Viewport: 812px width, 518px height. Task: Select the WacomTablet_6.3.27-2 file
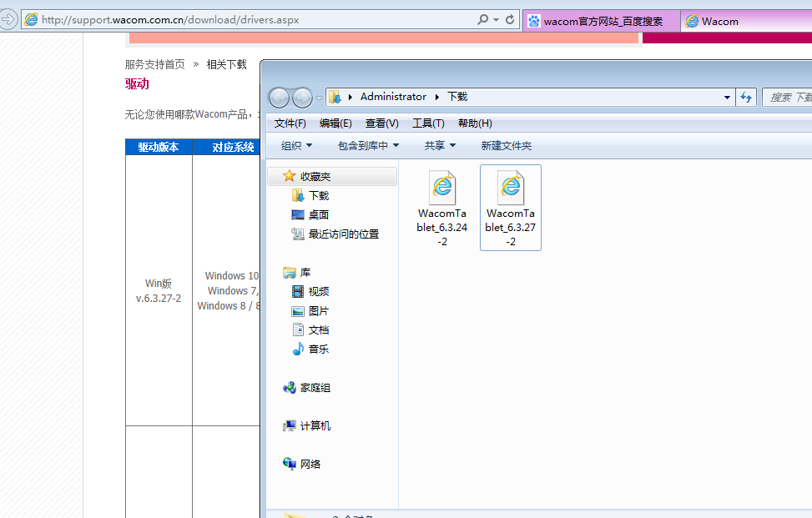(511, 208)
